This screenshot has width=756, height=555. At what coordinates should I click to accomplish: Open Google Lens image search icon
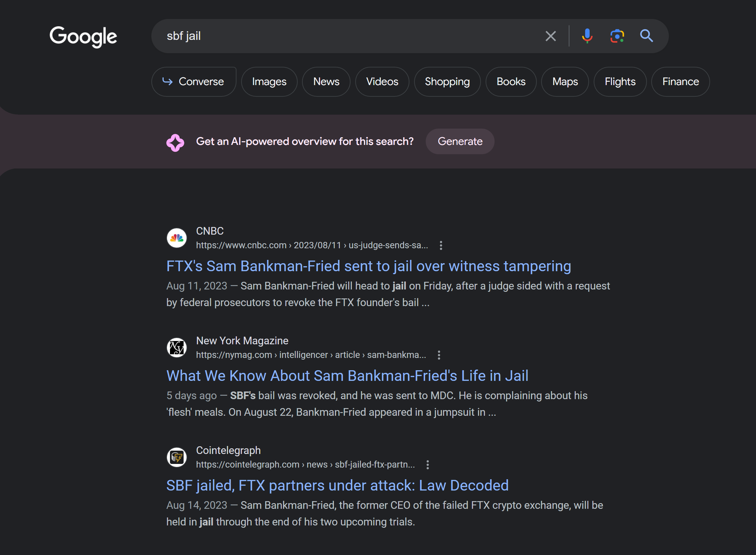(617, 36)
